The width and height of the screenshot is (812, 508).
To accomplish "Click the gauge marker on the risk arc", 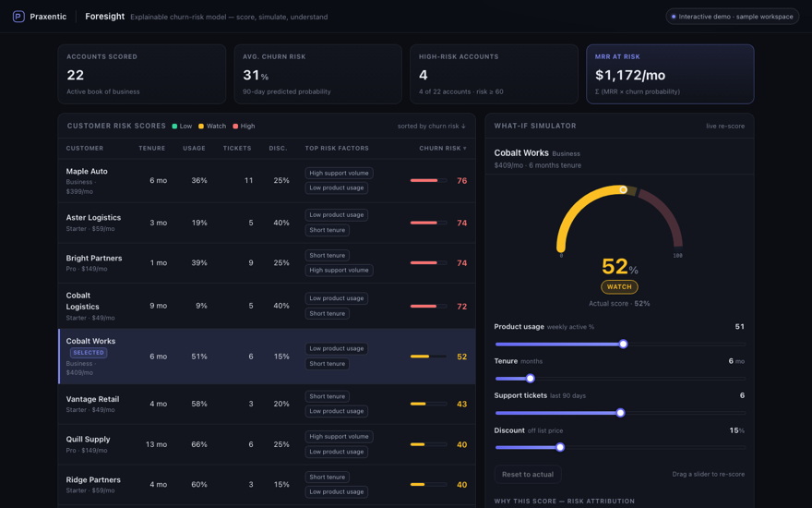I will pos(624,189).
